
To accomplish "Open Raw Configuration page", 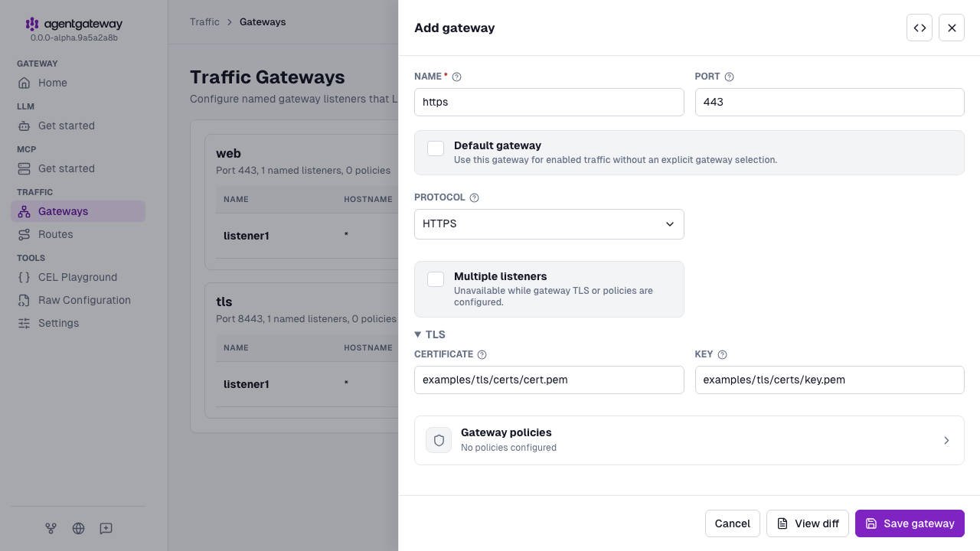I will click(78, 300).
